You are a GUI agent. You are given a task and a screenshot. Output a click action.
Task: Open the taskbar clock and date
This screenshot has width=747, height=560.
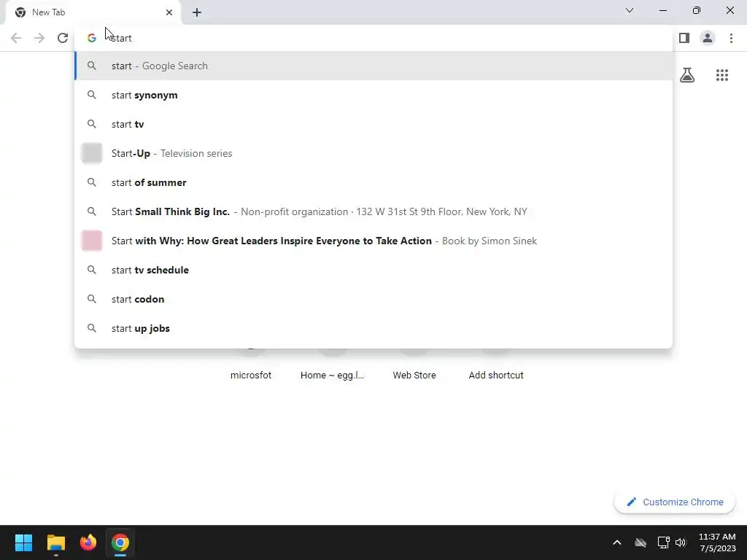717,542
